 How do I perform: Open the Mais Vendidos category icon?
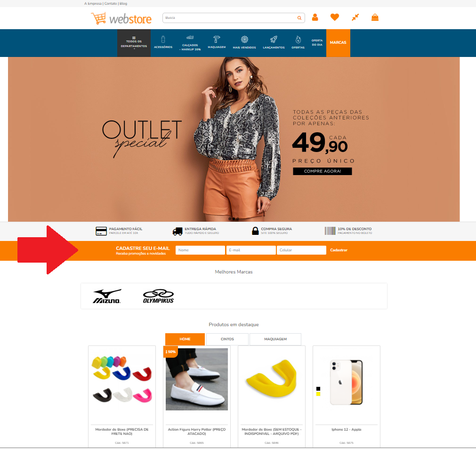coord(244,40)
